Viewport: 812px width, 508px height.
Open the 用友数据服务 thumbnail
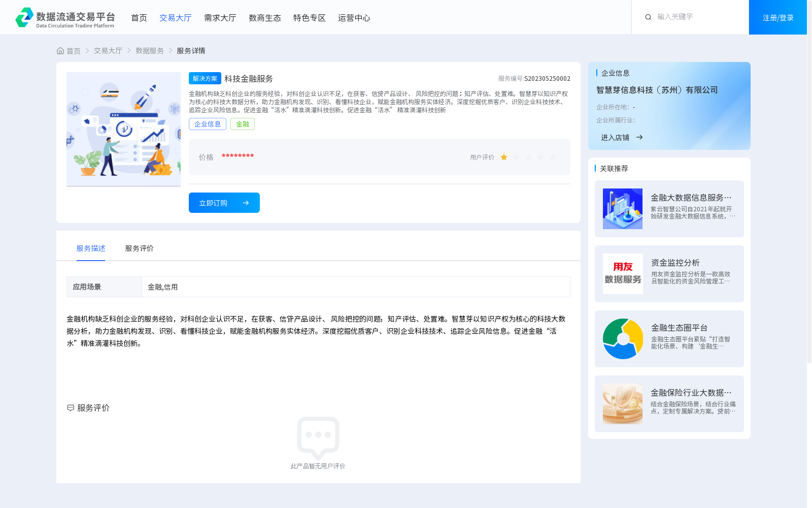pos(623,274)
